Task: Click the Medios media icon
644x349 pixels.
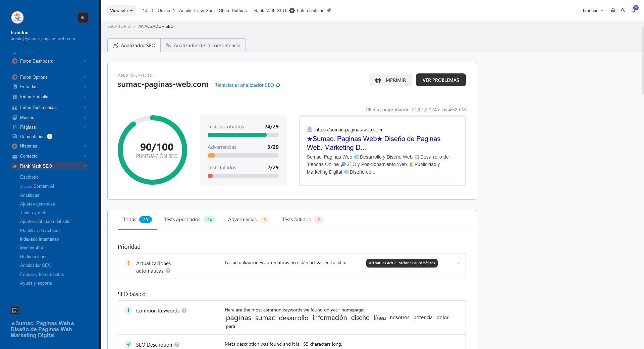Action: [x=15, y=118]
